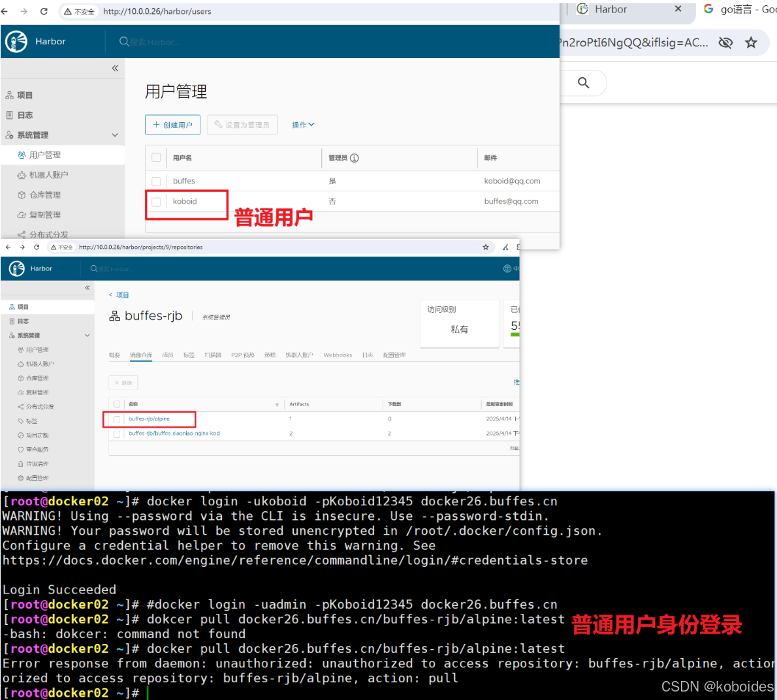The height and width of the screenshot is (700, 777).
Task: Reload the users page in the browser
Action: pyautogui.click(x=44, y=11)
